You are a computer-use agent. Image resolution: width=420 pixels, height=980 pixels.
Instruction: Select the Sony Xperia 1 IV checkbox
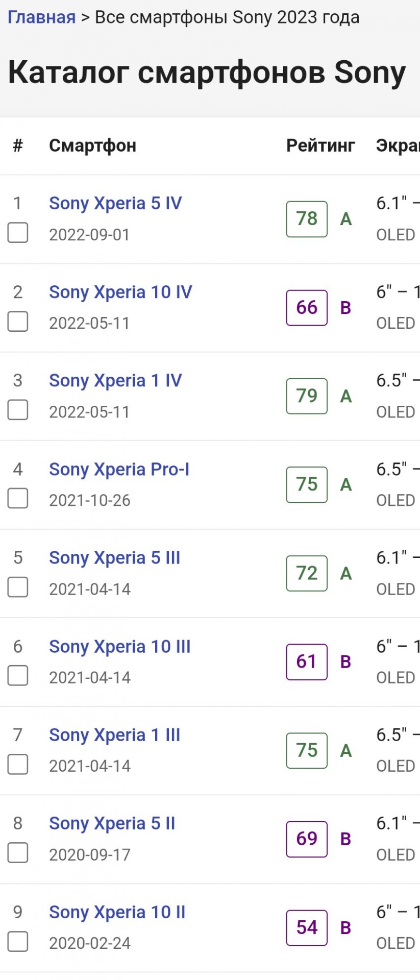pyautogui.click(x=18, y=410)
